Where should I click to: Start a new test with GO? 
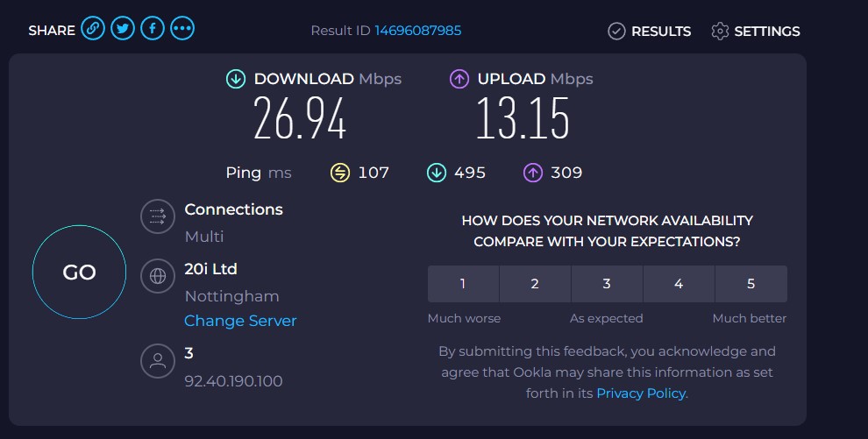79,272
